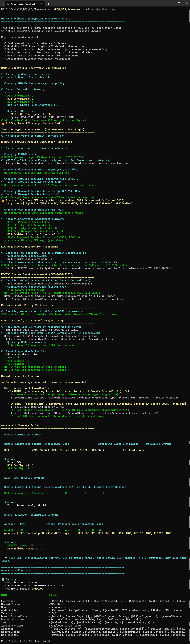Screen dimensions: 190x644
Task: Click the 'Overall Security Assessment' heading
Action: click(x=22, y=376)
